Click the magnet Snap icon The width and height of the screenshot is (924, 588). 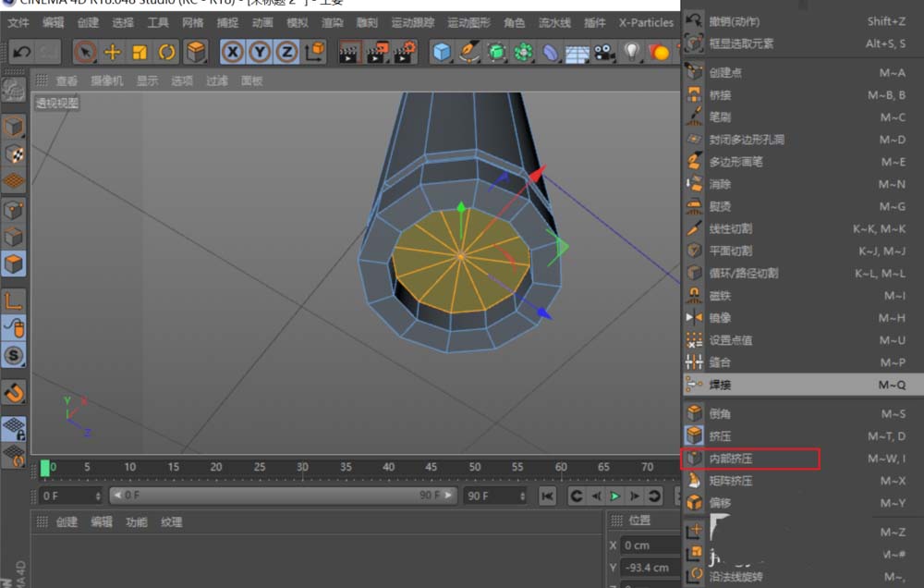(14, 392)
